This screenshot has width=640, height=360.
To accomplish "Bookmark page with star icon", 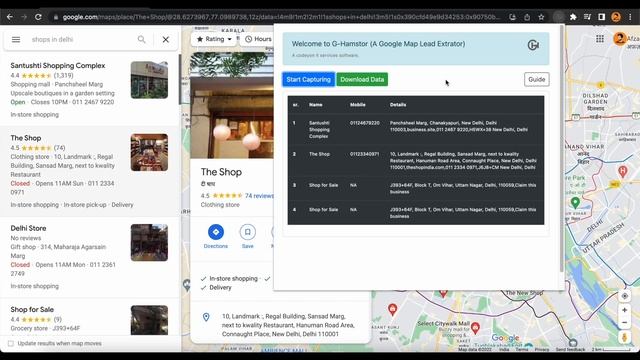I will click(x=541, y=17).
